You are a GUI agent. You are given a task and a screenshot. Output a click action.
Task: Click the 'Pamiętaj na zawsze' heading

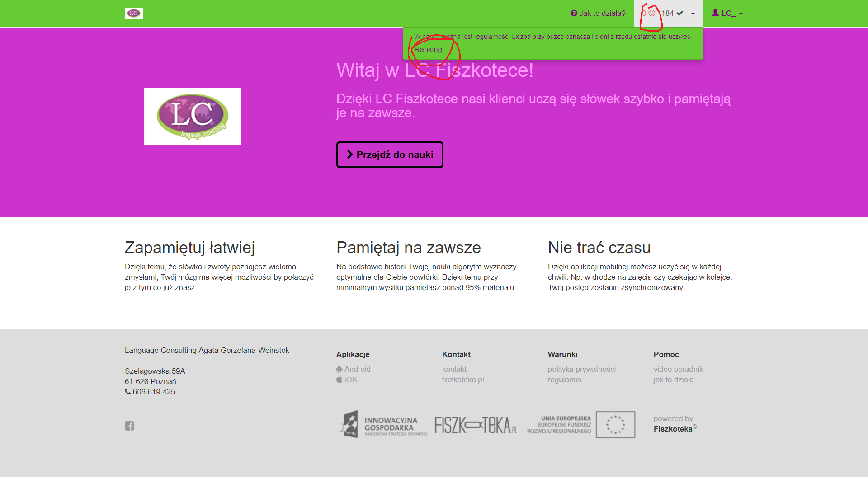409,248
